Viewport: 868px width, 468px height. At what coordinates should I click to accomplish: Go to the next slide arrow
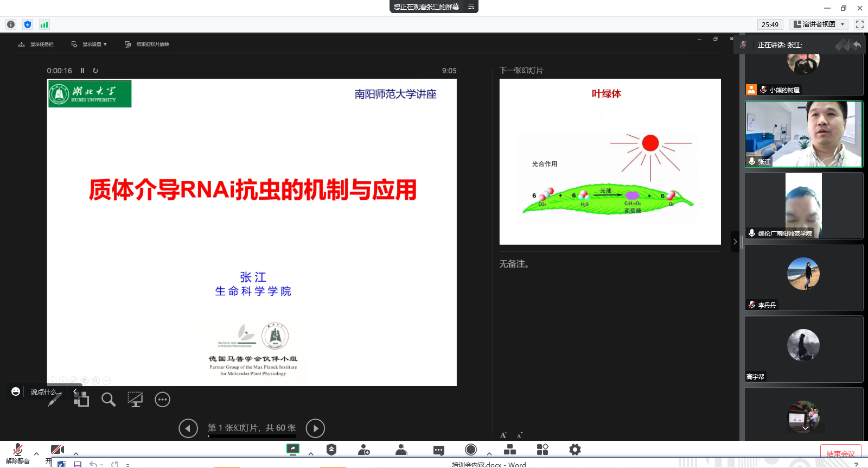pyautogui.click(x=315, y=428)
